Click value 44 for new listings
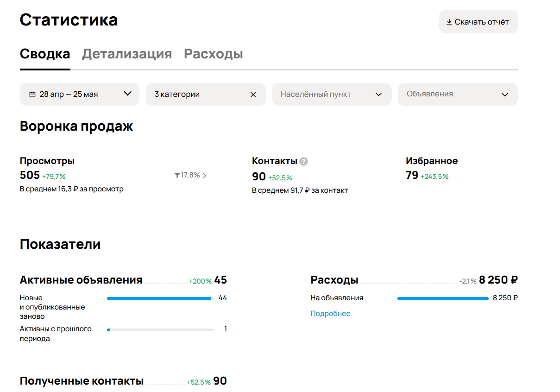 tap(222, 298)
